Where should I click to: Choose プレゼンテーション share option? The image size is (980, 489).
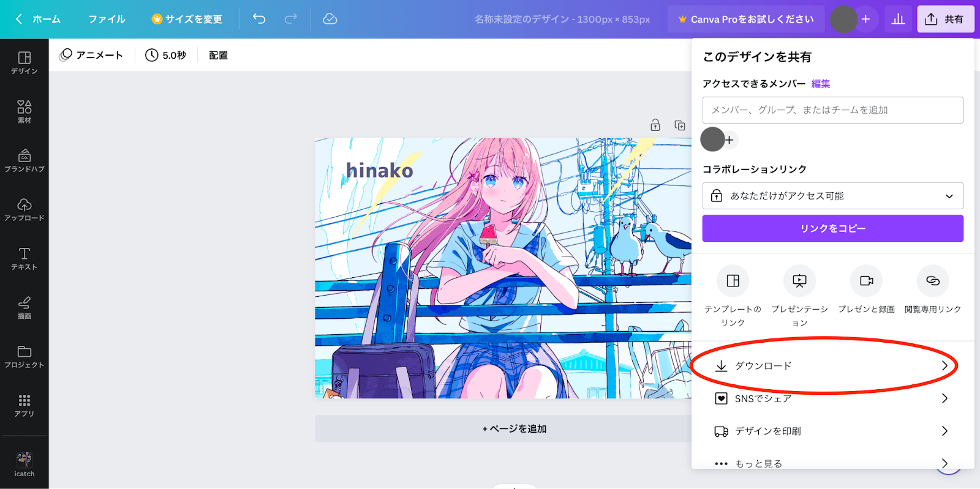(x=799, y=296)
